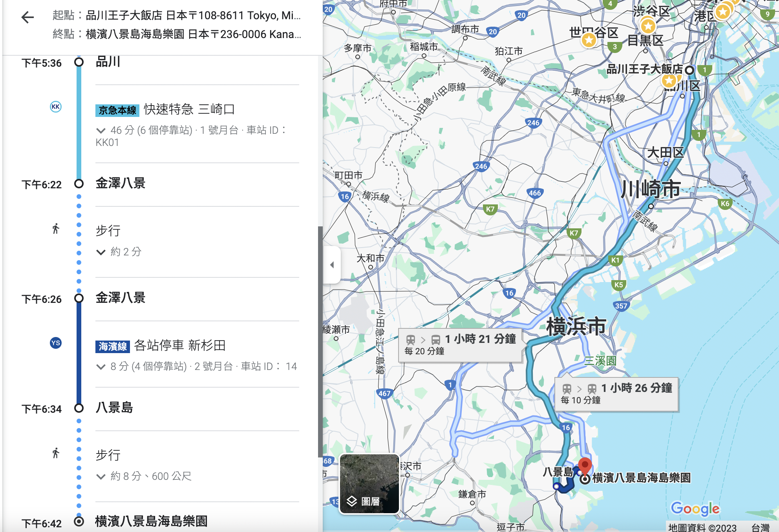Collapse the side panel with arrow tab
Screen dimensions: 779x532
[332, 265]
